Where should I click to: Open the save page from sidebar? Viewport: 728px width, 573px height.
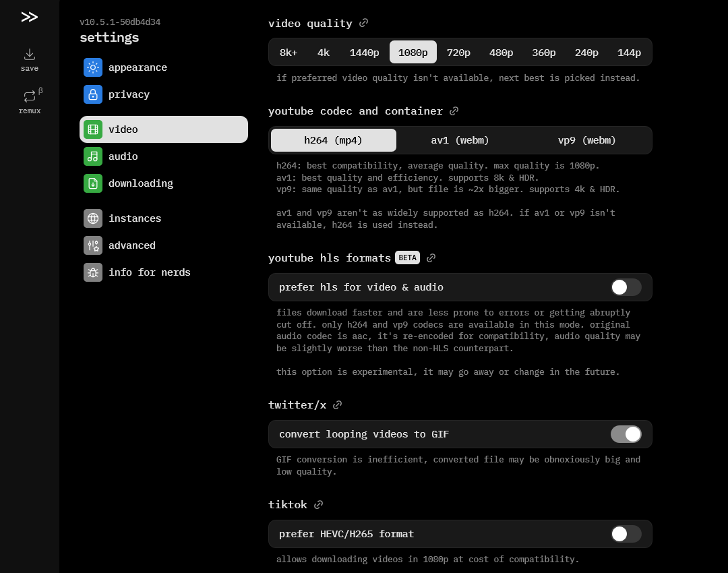click(29, 61)
